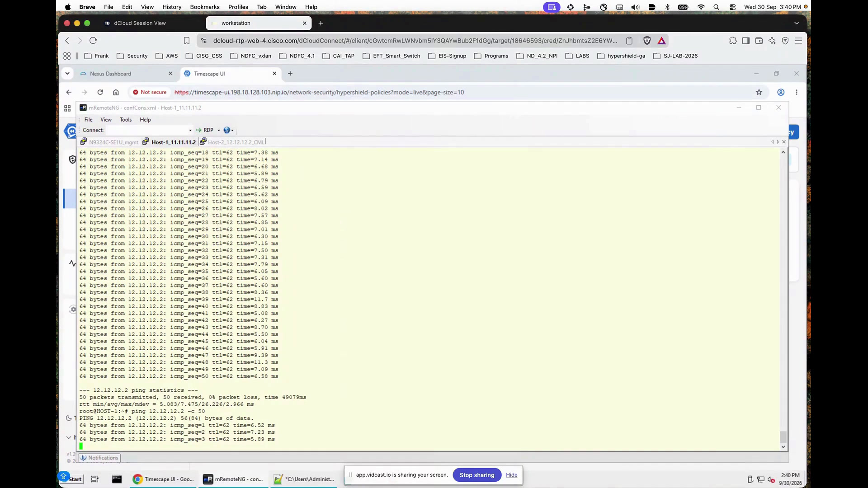The height and width of the screenshot is (488, 868).
Task: Click the Brave Rewards triangle icon
Action: point(661,41)
